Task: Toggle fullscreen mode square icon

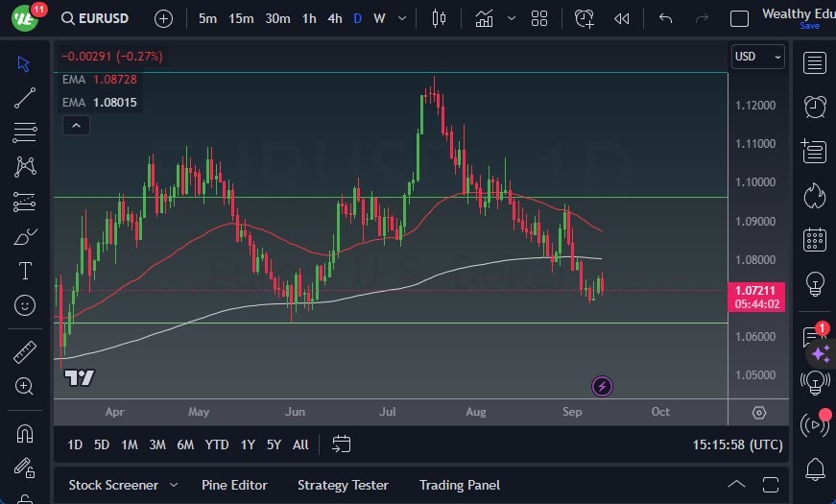Action: pos(739,18)
